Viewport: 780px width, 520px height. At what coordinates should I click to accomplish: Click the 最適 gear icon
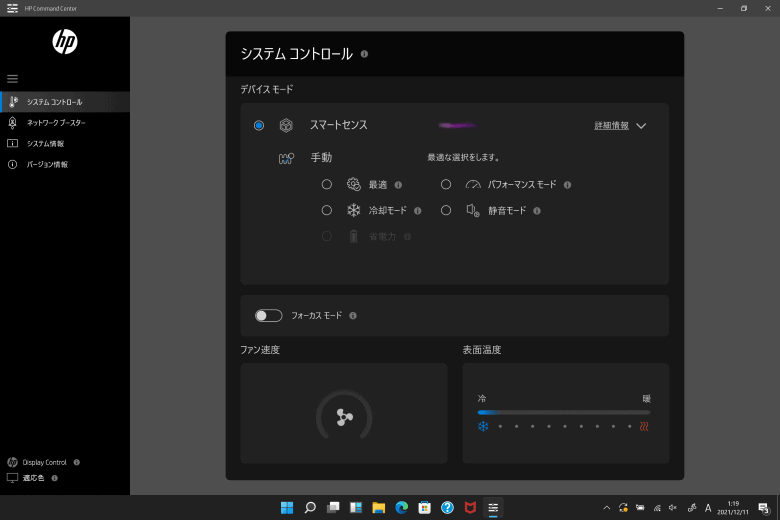354,185
